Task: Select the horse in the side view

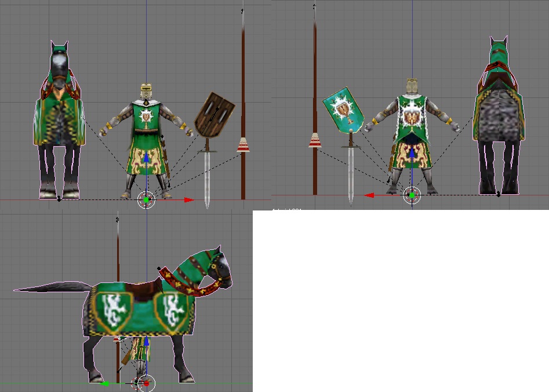Action: click(x=122, y=314)
